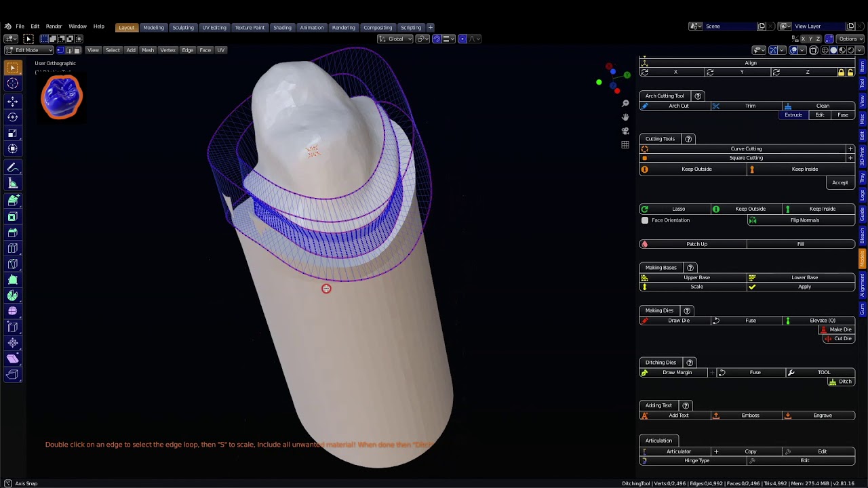The width and height of the screenshot is (868, 488).
Task: Switch to face select mode
Action: 77,50
